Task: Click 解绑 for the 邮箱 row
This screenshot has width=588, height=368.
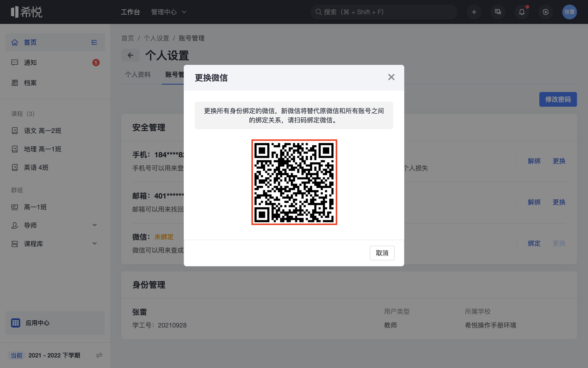Action: point(534,202)
